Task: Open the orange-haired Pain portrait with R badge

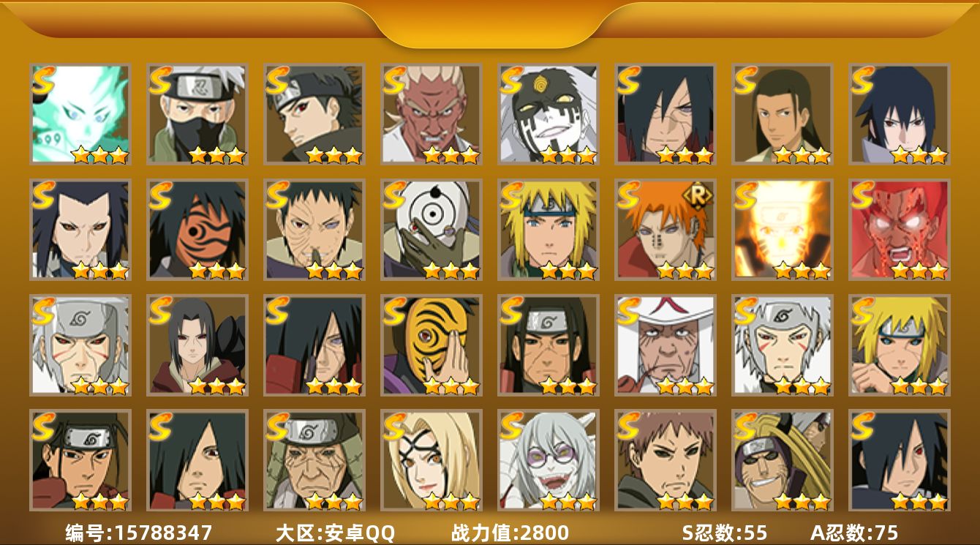Action: (666, 230)
